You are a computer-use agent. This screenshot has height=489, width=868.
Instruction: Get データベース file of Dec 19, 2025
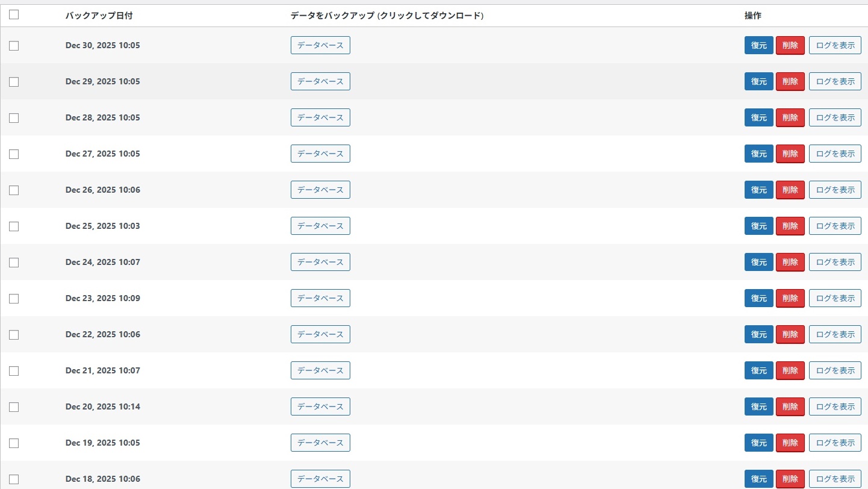point(320,443)
